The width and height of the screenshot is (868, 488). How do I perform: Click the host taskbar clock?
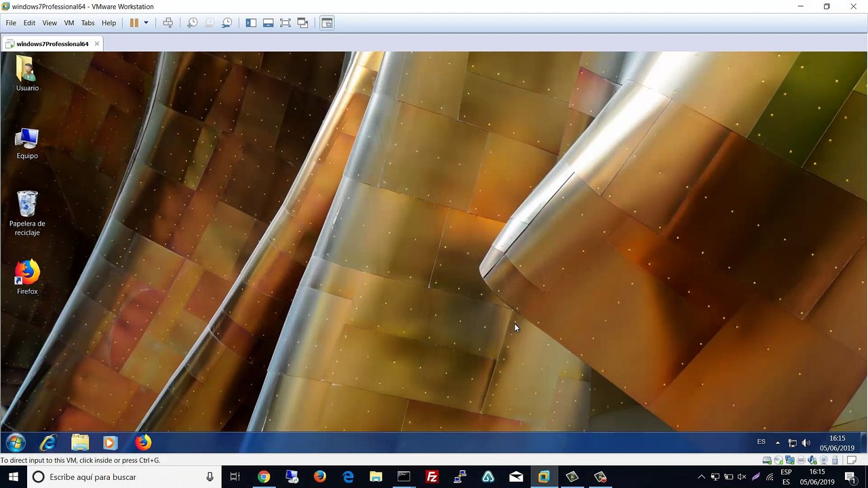[817, 477]
